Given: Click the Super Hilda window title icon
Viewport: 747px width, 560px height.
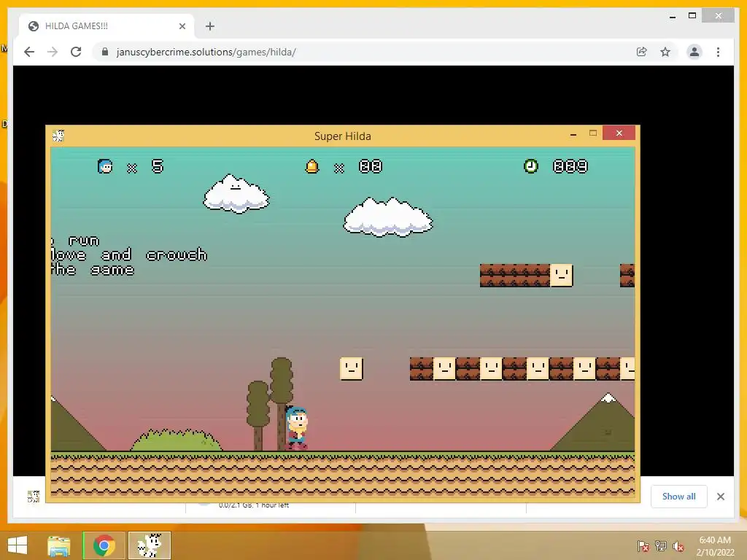Looking at the screenshot, I should [58, 136].
